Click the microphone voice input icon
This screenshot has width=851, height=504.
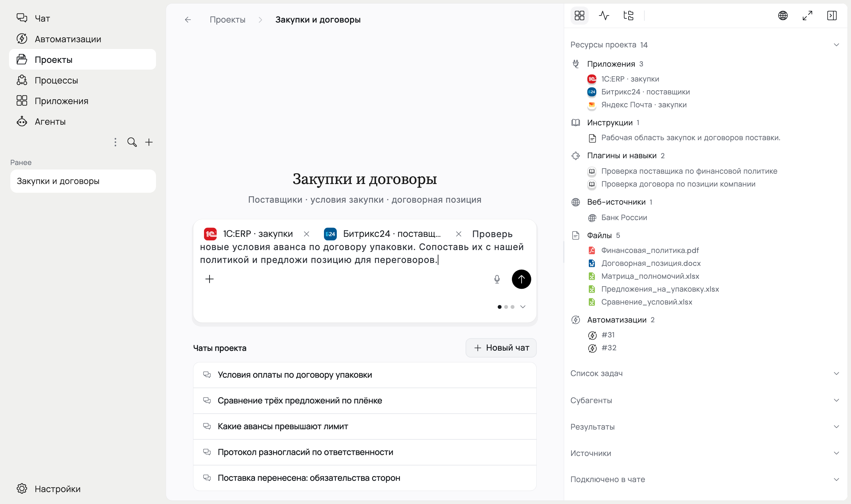pos(497,279)
